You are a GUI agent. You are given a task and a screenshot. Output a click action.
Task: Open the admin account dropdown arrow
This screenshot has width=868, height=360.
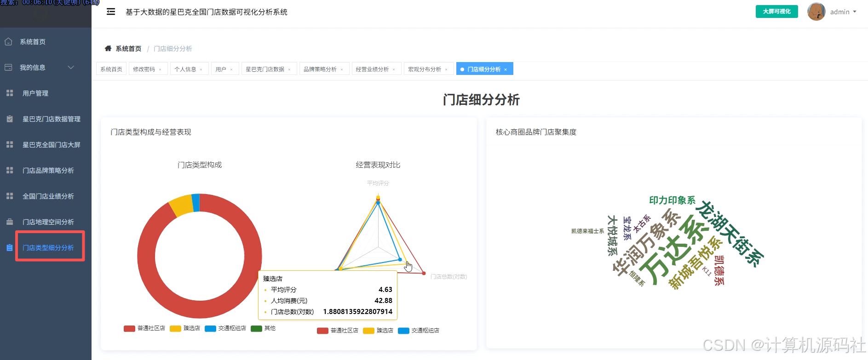(855, 12)
